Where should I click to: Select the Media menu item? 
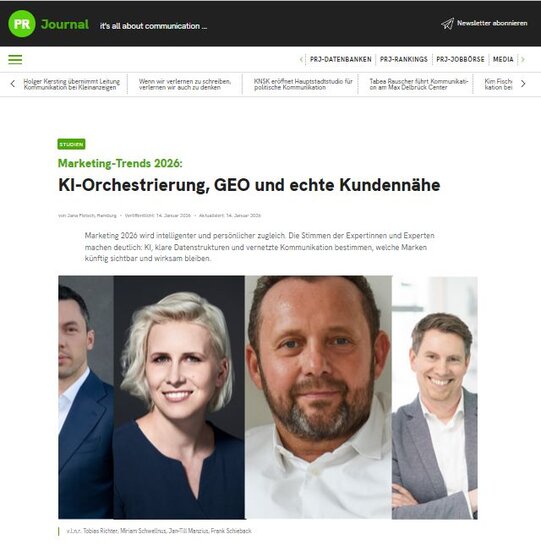point(503,59)
